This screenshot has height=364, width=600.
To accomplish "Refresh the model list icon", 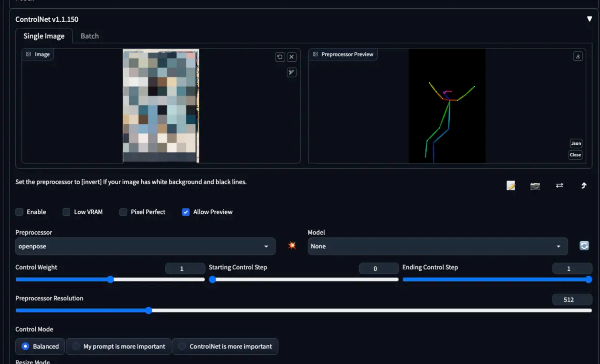I will tap(584, 246).
